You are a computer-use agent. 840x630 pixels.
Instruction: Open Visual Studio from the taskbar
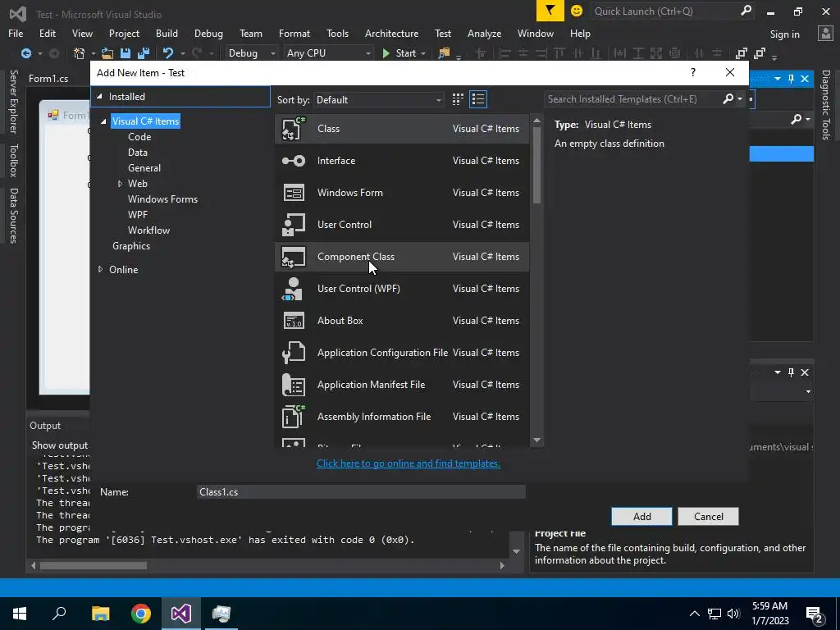click(x=181, y=614)
